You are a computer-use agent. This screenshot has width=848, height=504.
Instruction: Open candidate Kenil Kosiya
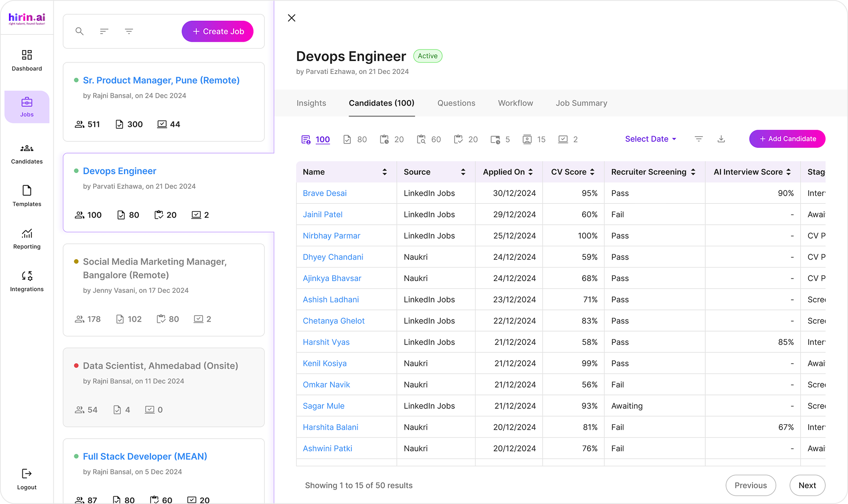325,364
